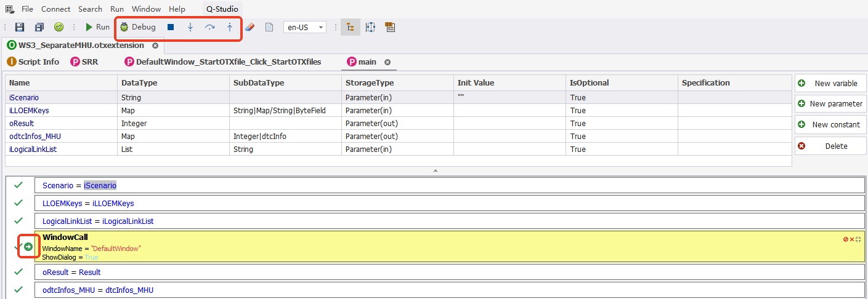Select odtcInfos_MHU = dtcInfos_MHU step
The height and width of the screenshot is (299, 868).
tap(450, 290)
